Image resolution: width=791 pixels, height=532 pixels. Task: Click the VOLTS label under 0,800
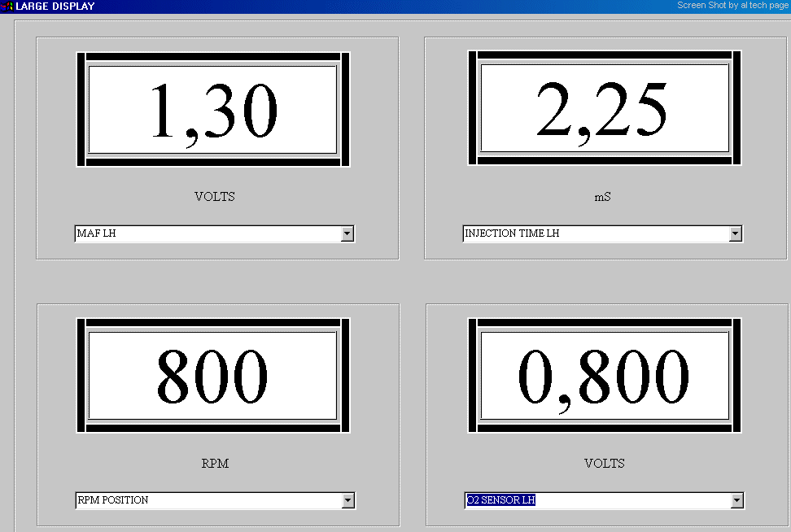[604, 464]
